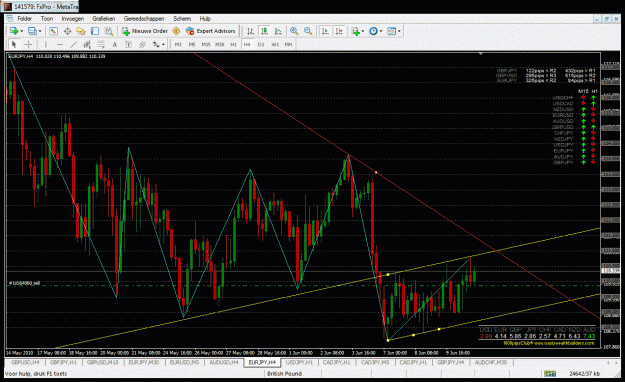The image size is (625, 382).
Task: Select the cursor arrow tool
Action: click(x=14, y=44)
